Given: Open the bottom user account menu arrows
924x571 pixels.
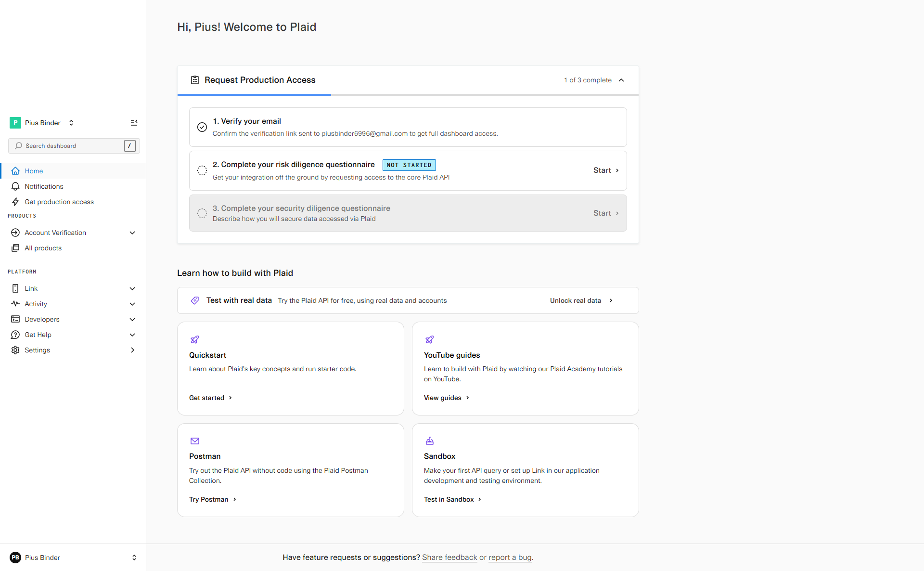Looking at the screenshot, I should [x=134, y=558].
